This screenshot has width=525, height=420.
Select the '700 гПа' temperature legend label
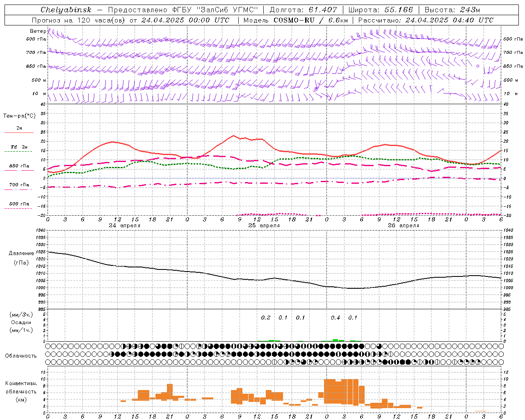(x=19, y=185)
